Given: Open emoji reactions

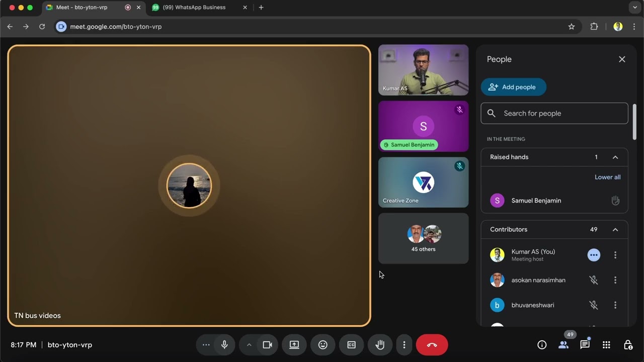Looking at the screenshot, I should point(323,345).
